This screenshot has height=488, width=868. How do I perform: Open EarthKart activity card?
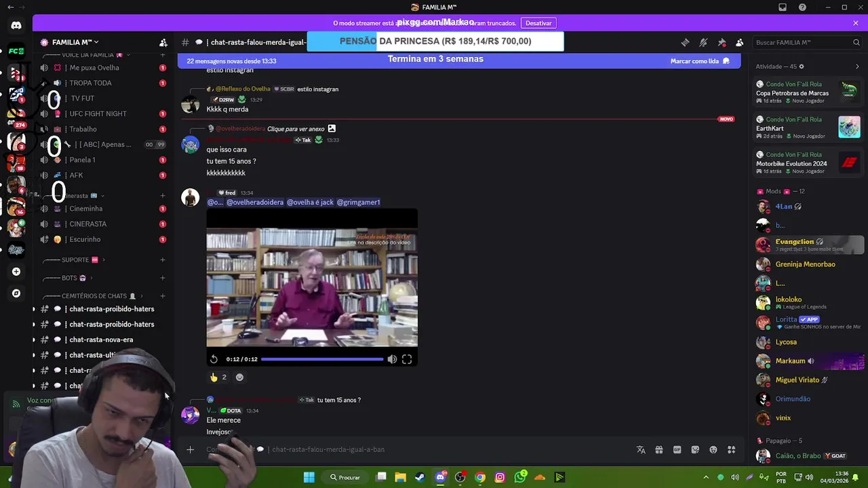(x=808, y=127)
